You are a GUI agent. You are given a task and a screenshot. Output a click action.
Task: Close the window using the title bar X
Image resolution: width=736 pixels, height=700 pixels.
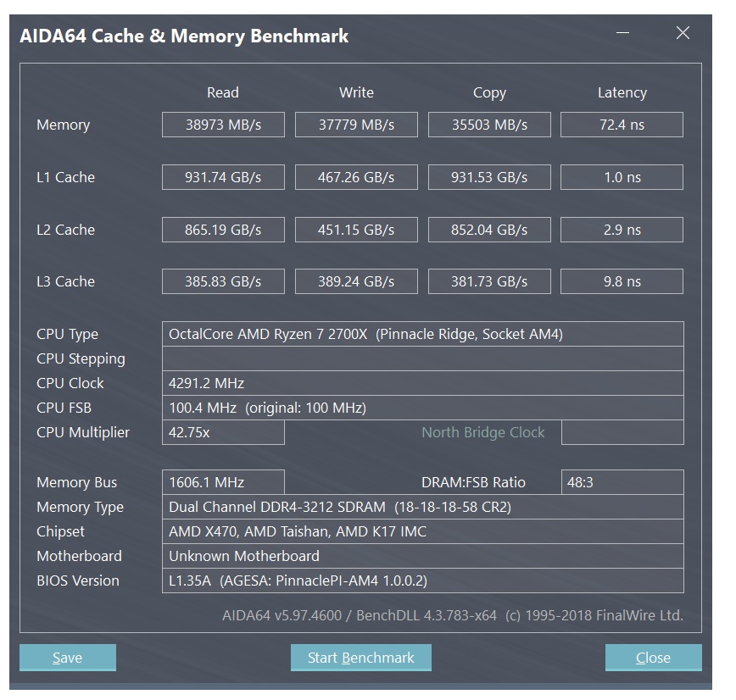pyautogui.click(x=683, y=34)
